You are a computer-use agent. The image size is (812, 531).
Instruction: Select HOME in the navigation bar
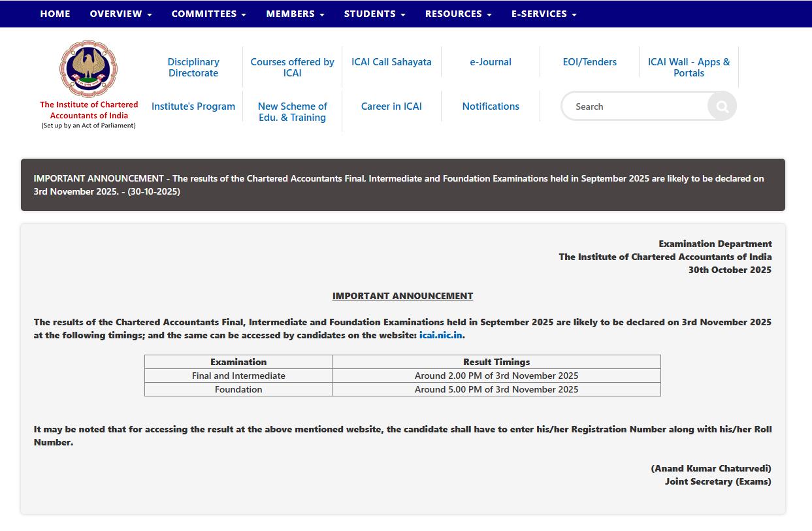55,14
